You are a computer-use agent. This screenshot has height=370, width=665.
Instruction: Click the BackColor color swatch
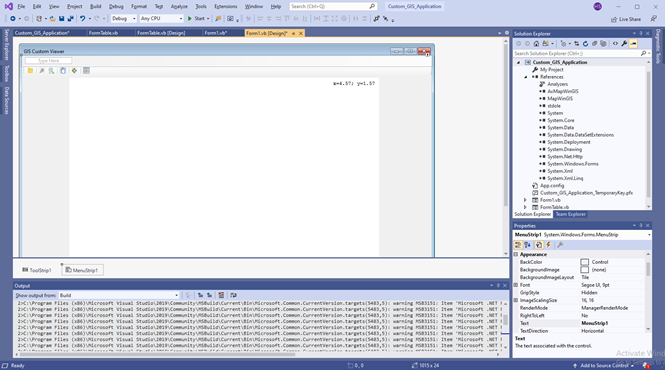point(584,262)
